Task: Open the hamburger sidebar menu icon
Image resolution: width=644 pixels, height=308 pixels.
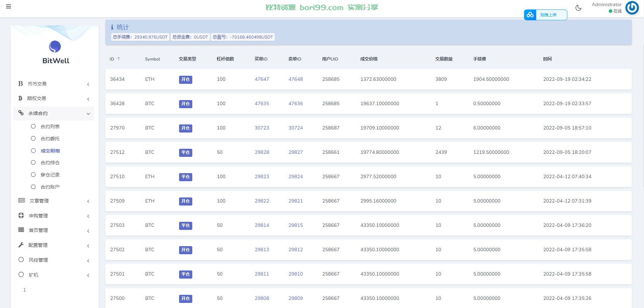Action: click(x=8, y=6)
